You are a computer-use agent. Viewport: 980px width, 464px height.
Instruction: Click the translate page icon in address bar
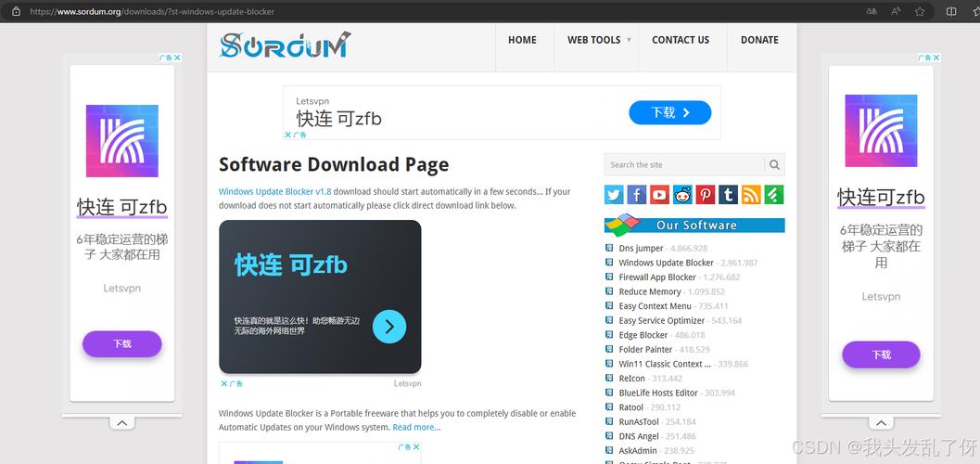click(x=872, y=11)
